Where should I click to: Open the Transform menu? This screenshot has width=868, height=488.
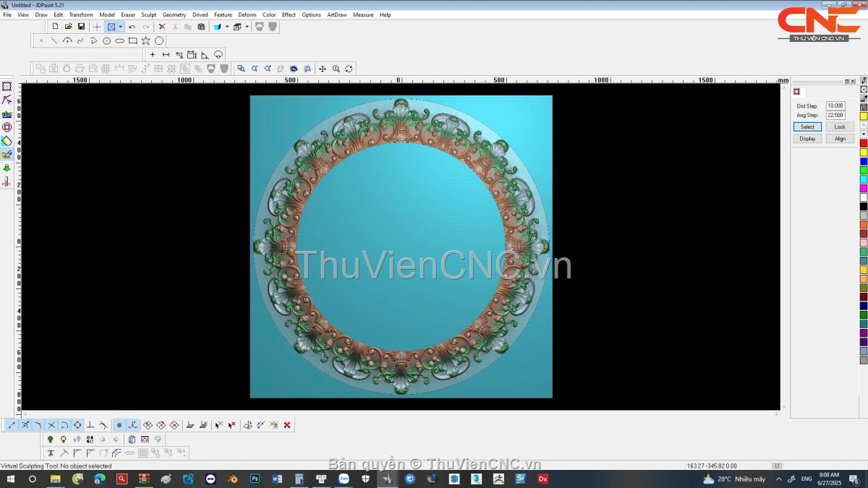click(x=81, y=14)
